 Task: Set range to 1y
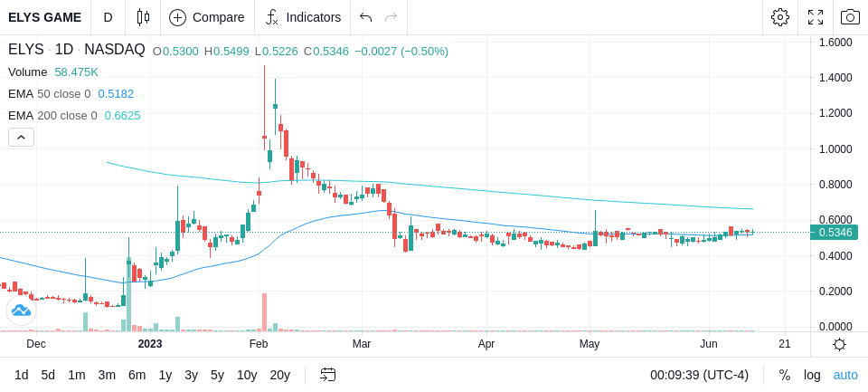(x=165, y=375)
